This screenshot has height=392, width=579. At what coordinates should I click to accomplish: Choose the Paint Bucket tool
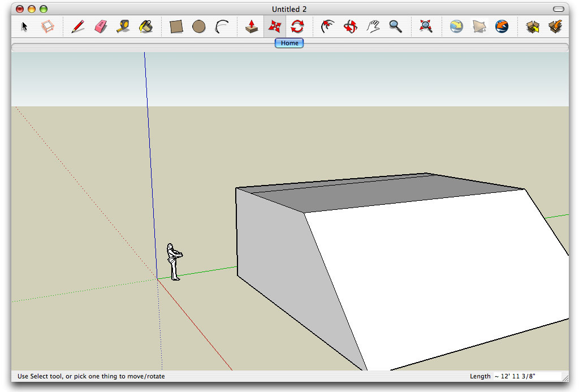146,26
